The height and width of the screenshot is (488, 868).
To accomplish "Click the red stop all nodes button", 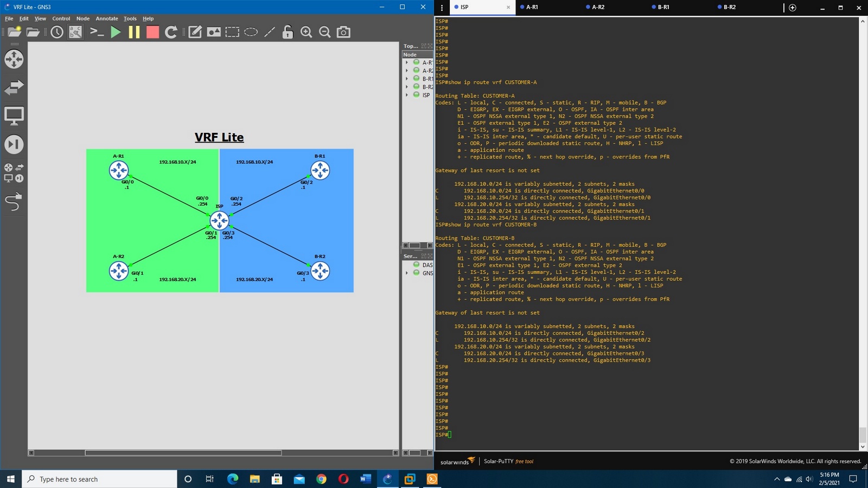I will 152,33.
